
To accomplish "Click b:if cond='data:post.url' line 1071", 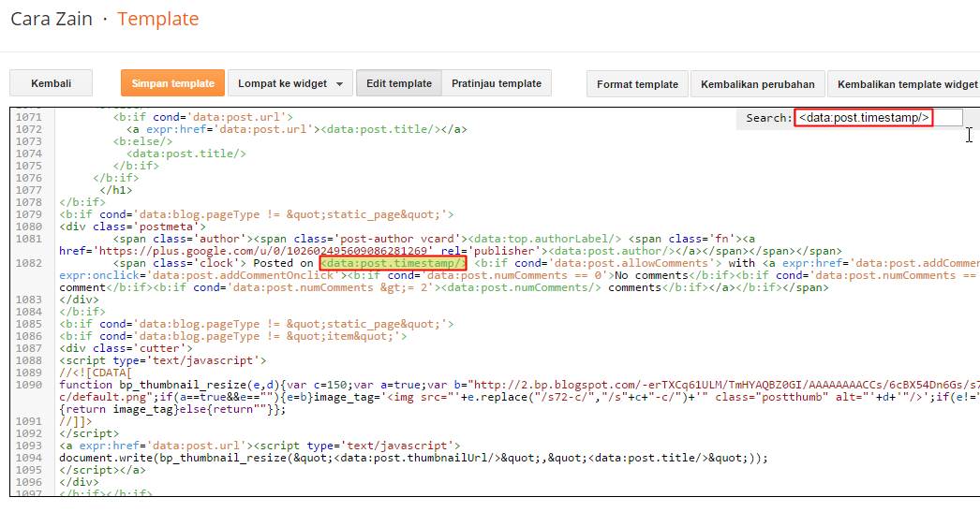I will tap(202, 117).
